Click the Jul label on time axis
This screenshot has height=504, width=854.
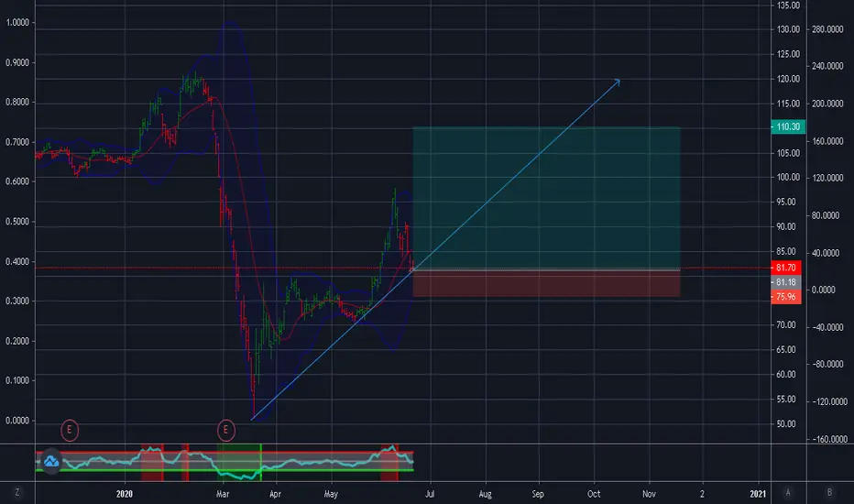tap(430, 494)
